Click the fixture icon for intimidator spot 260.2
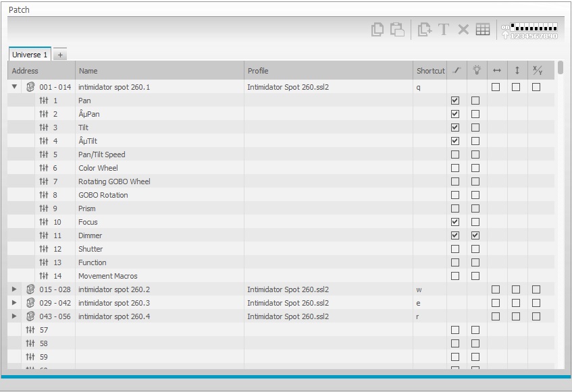The width and height of the screenshot is (572, 392). point(30,289)
